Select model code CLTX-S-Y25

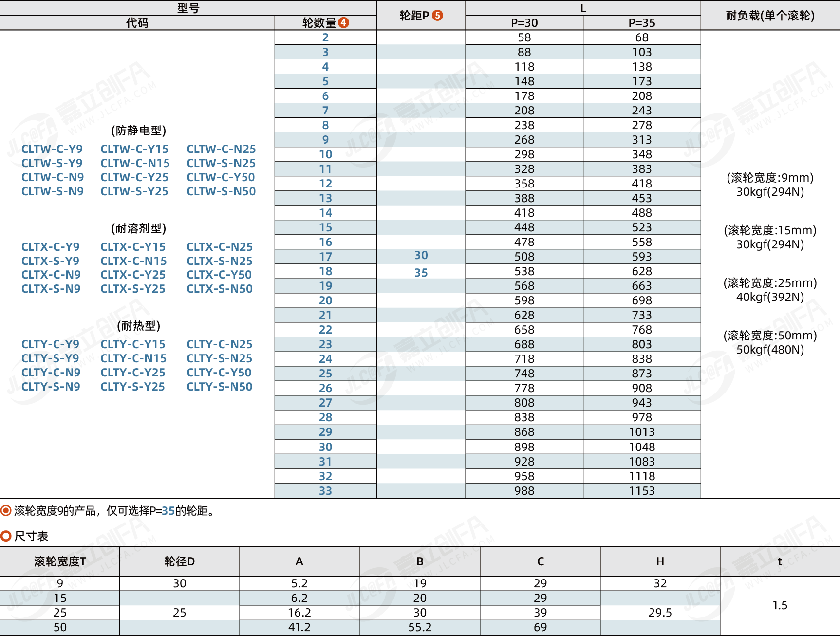(x=133, y=289)
